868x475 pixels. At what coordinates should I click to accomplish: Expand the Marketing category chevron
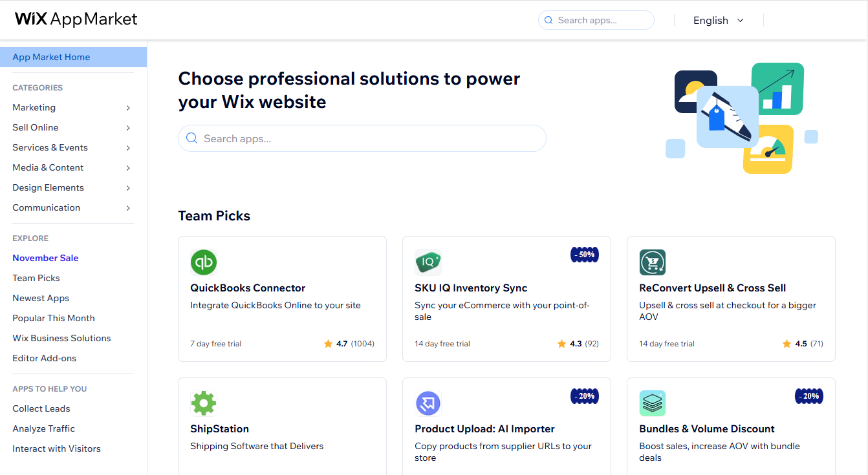tap(128, 108)
